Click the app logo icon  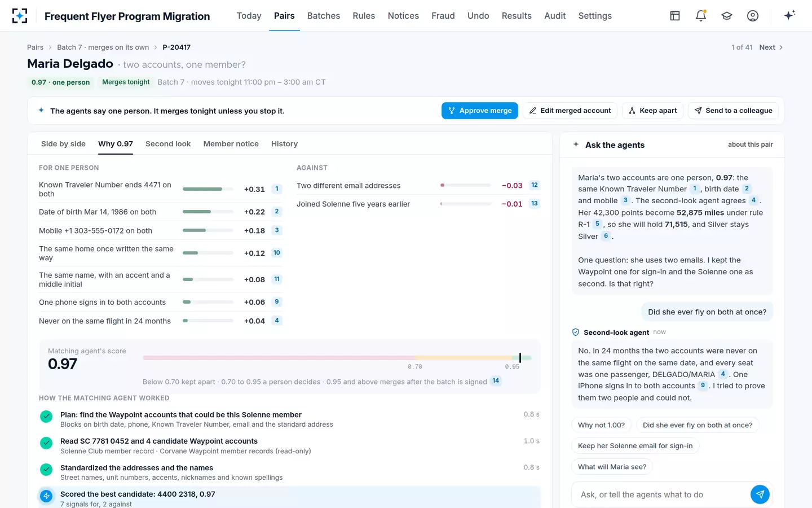pyautogui.click(x=20, y=16)
